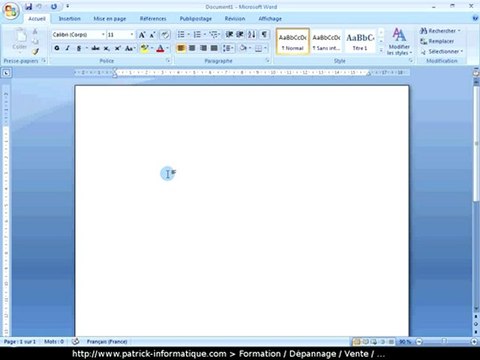Shrink the font size
Screen dimensions: 480x360
coord(152,35)
